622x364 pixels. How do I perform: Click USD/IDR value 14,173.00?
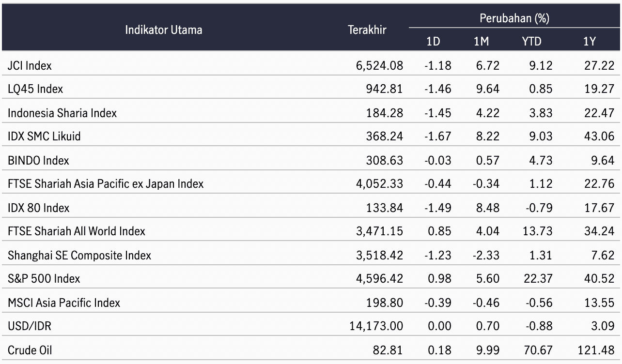(x=376, y=327)
